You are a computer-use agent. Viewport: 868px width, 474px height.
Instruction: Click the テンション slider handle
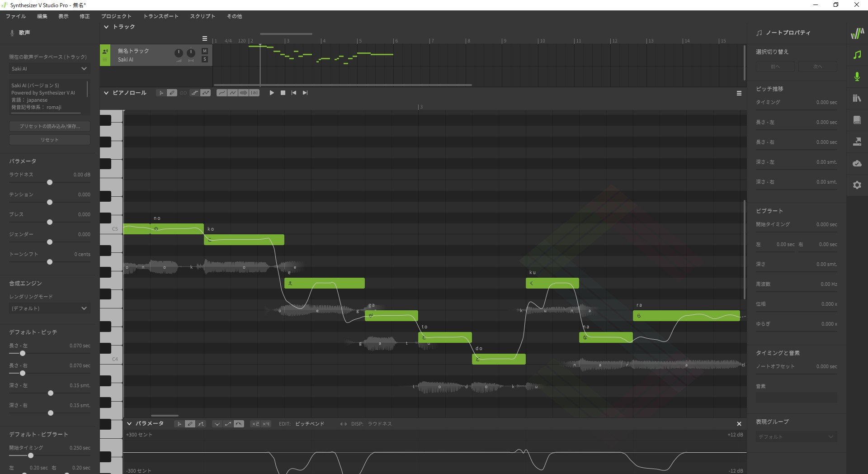pos(50,202)
